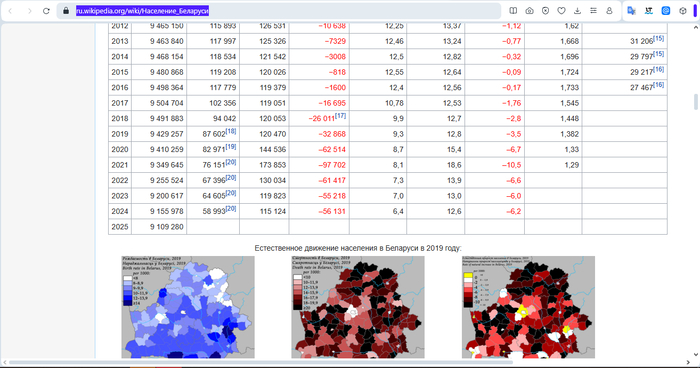Screen dimensions: 700x368
Task: Bookmark page with the heart icon
Action: coord(561,11)
